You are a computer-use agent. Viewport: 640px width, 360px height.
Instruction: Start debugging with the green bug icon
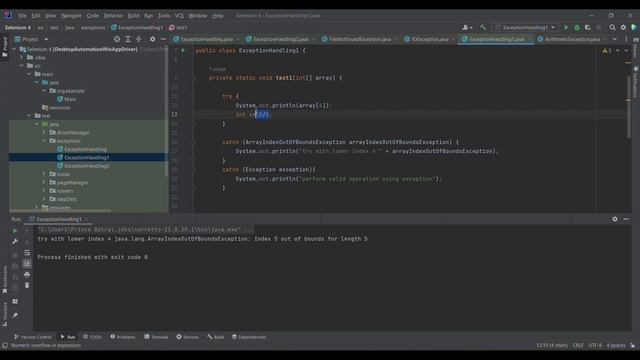pos(577,27)
